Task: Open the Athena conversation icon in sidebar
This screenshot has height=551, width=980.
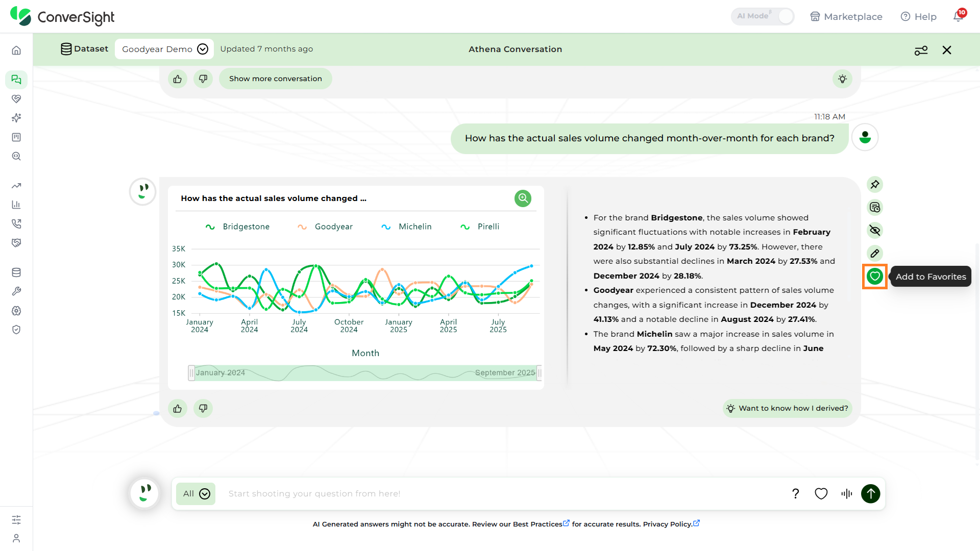Action: (x=16, y=80)
